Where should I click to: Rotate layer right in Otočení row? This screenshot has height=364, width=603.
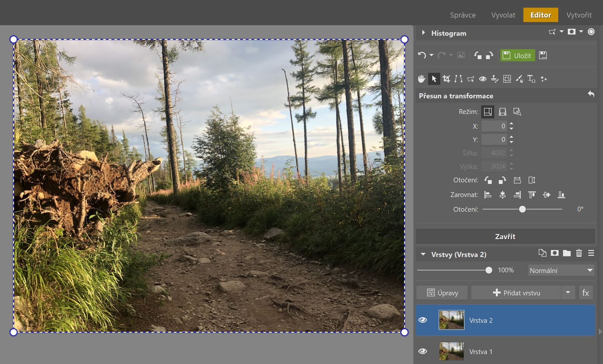click(502, 180)
